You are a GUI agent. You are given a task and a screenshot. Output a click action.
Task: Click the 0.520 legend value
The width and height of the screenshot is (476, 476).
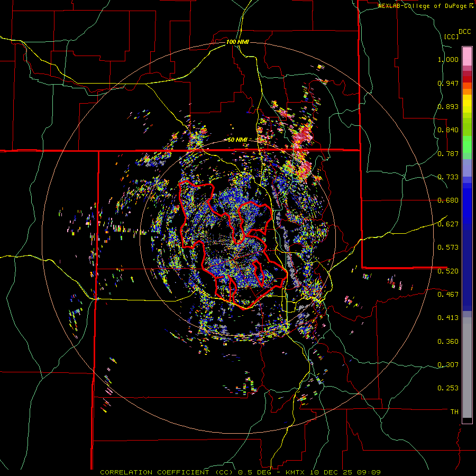[448, 271]
